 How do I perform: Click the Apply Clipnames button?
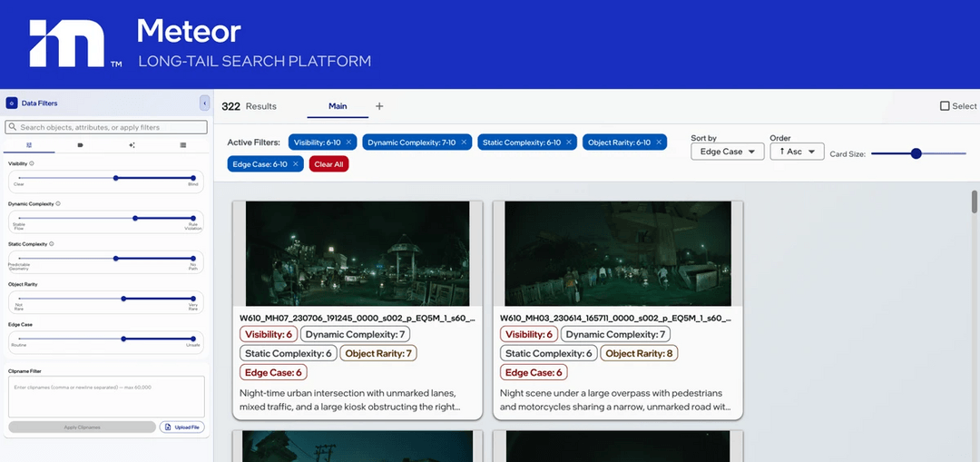click(82, 427)
